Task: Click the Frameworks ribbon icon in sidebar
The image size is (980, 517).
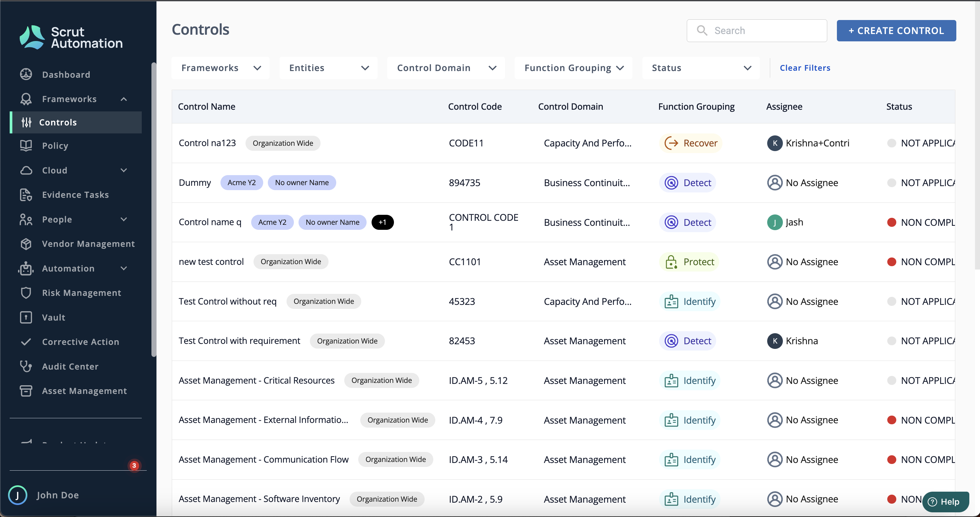Action: (x=26, y=99)
